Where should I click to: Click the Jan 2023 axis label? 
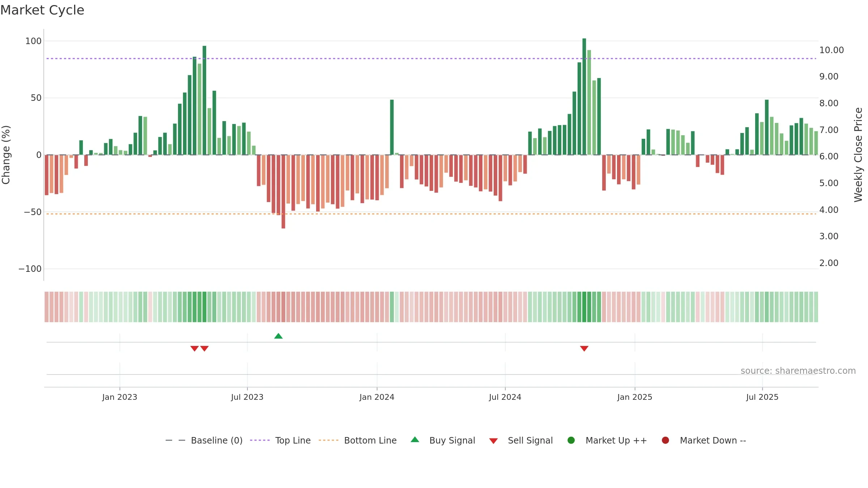click(x=120, y=397)
